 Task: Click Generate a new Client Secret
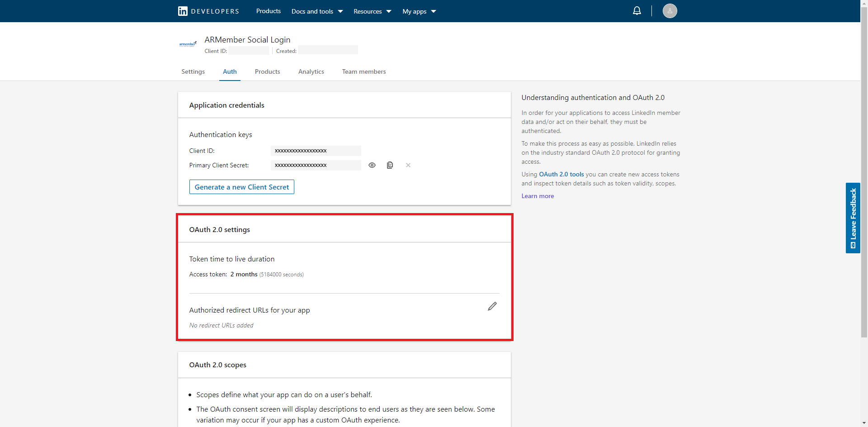pyautogui.click(x=241, y=186)
